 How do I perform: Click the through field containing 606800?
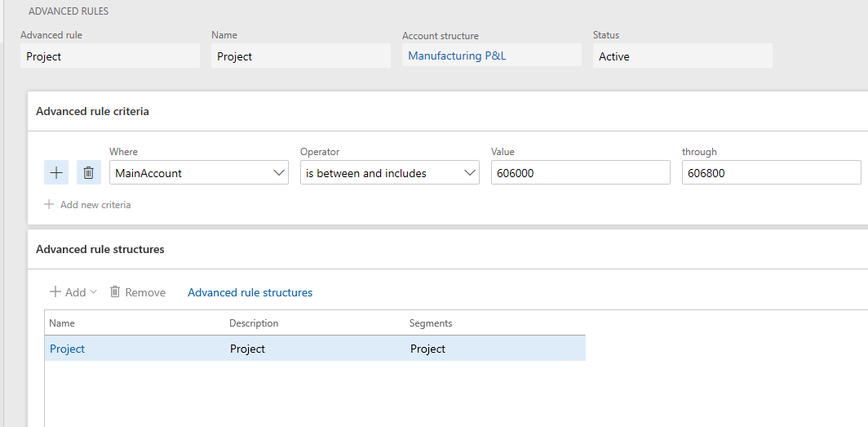pyautogui.click(x=772, y=173)
